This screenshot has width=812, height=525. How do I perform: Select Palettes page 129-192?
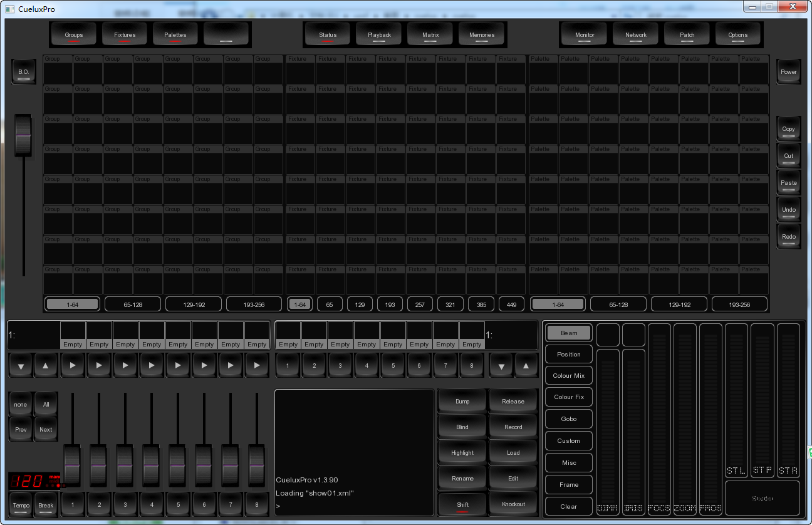[x=679, y=304]
